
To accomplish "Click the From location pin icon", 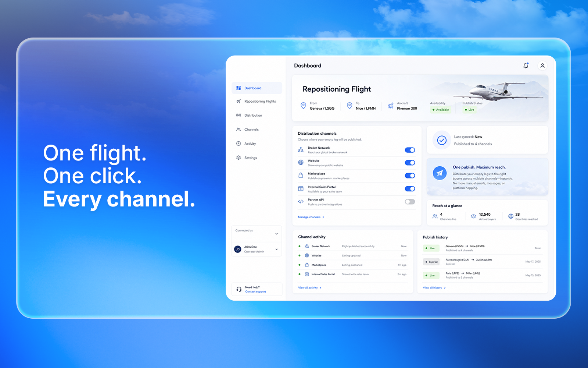I will coord(303,106).
